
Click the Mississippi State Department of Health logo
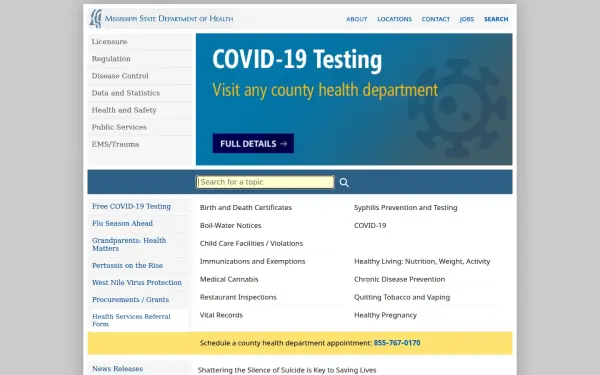click(161, 18)
